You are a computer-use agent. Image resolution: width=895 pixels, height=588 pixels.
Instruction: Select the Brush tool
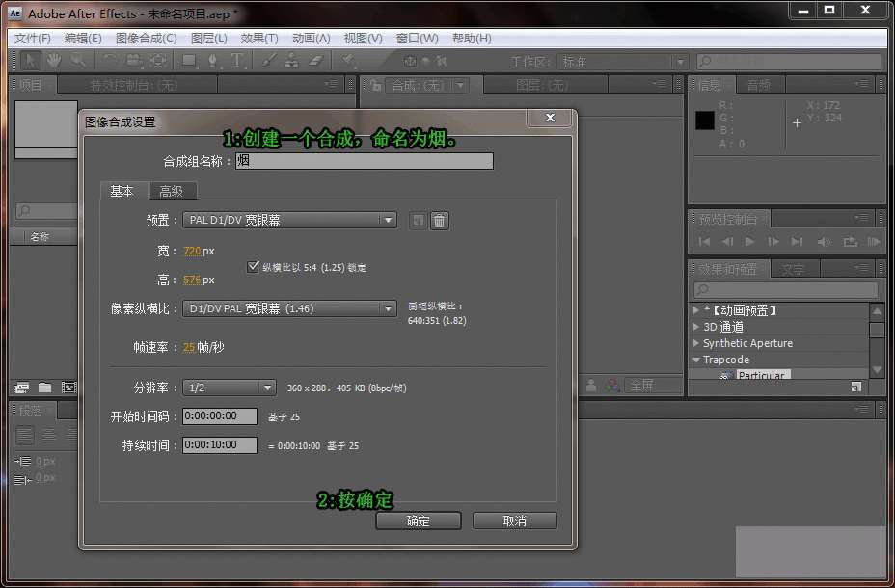[x=269, y=61]
